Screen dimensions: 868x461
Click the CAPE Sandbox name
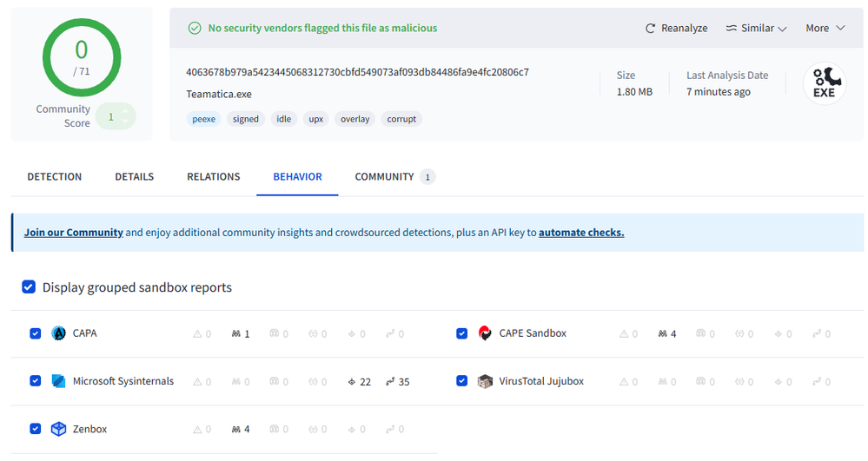[533, 333]
